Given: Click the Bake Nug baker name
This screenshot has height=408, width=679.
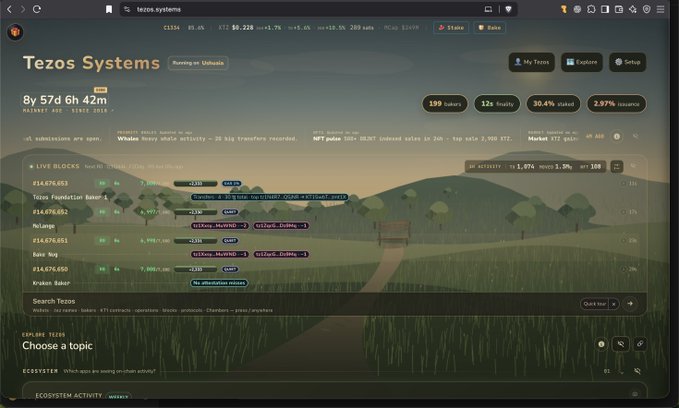Looking at the screenshot, I should click(45, 255).
